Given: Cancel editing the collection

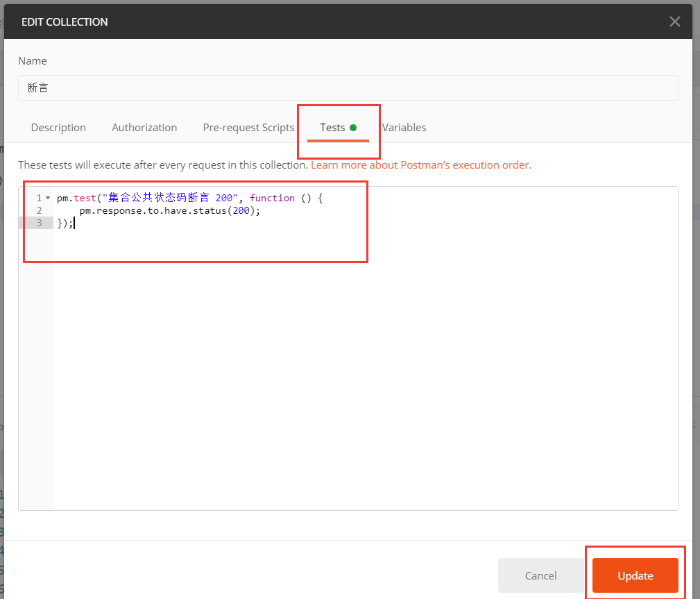Looking at the screenshot, I should click(x=540, y=575).
